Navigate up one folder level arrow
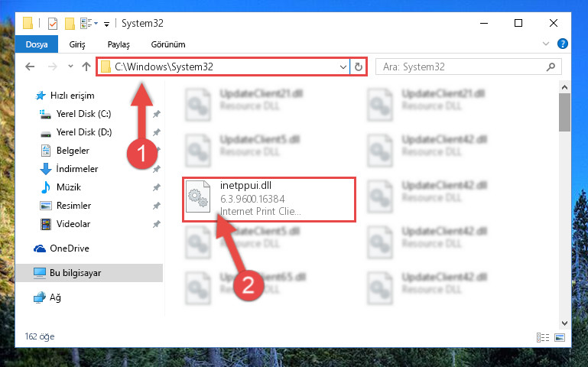Image resolution: width=588 pixels, height=367 pixels. pos(86,67)
